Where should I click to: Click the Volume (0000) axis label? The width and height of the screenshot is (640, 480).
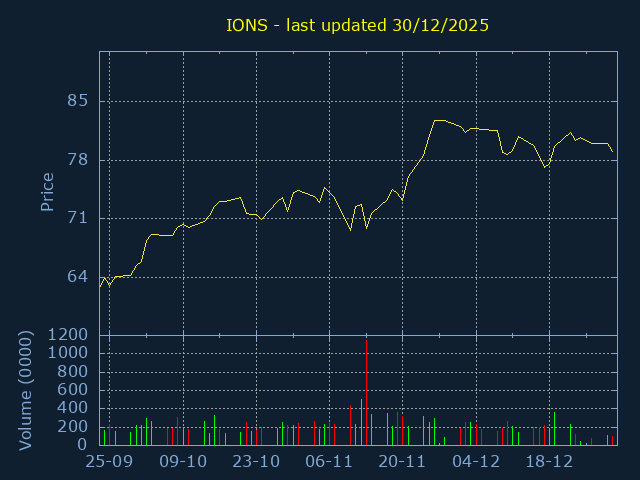[27, 389]
